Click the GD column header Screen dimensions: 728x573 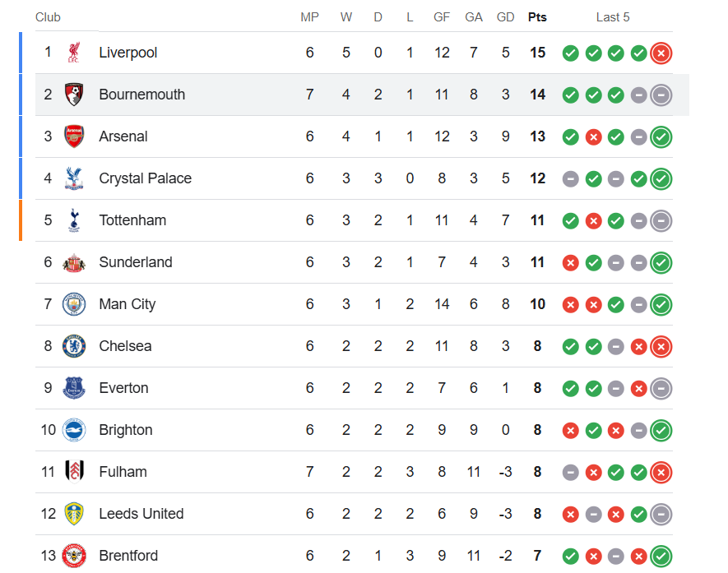pos(506,17)
